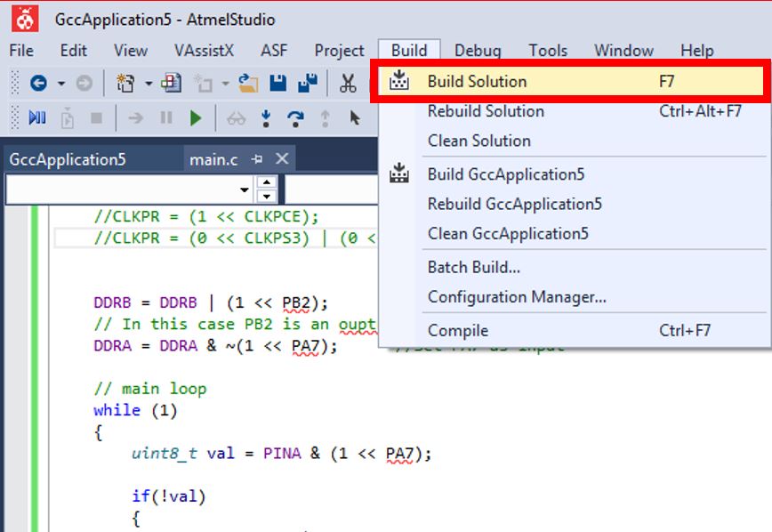Click code line 'while (1)'
This screenshot has height=532, width=772.
pyautogui.click(x=135, y=410)
